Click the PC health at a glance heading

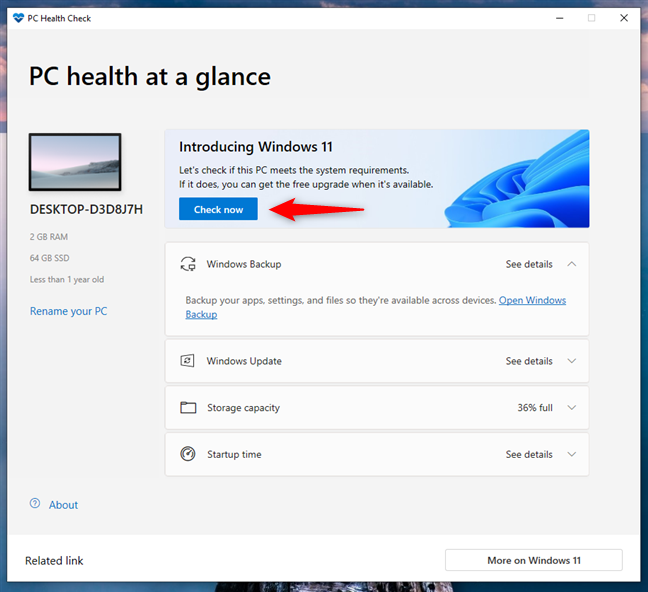[x=150, y=77]
